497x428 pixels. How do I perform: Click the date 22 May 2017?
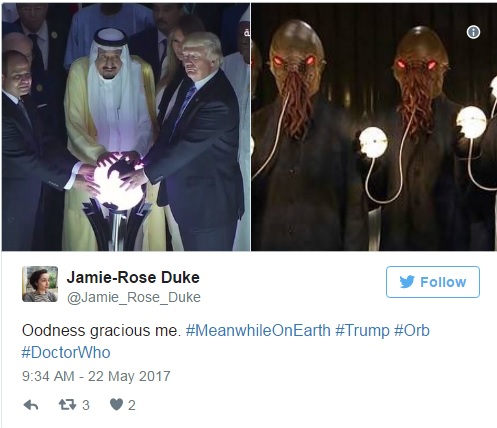coord(129,376)
